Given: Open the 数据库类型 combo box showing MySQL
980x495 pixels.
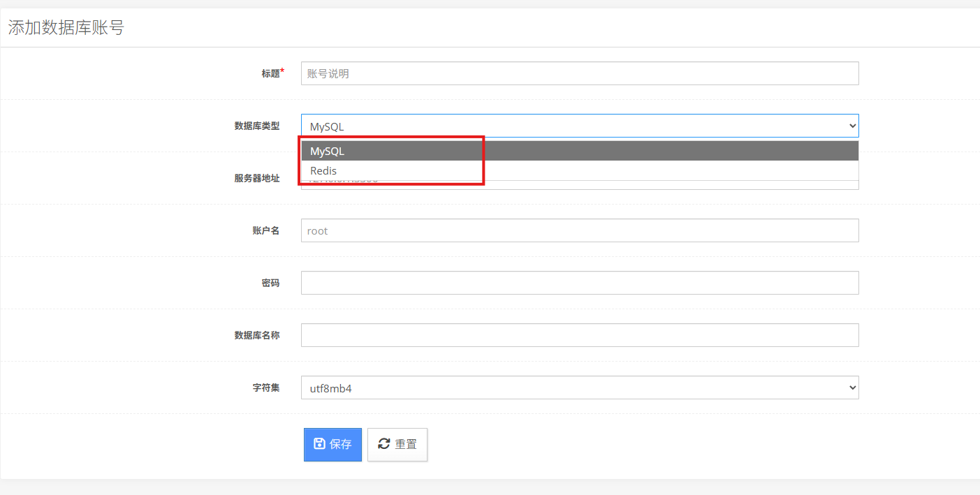Looking at the screenshot, I should (x=579, y=126).
